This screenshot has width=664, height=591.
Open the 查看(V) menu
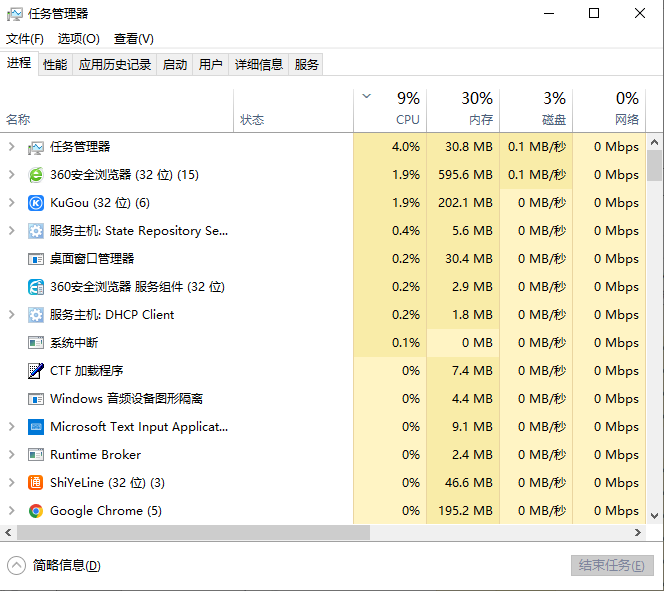(134, 39)
